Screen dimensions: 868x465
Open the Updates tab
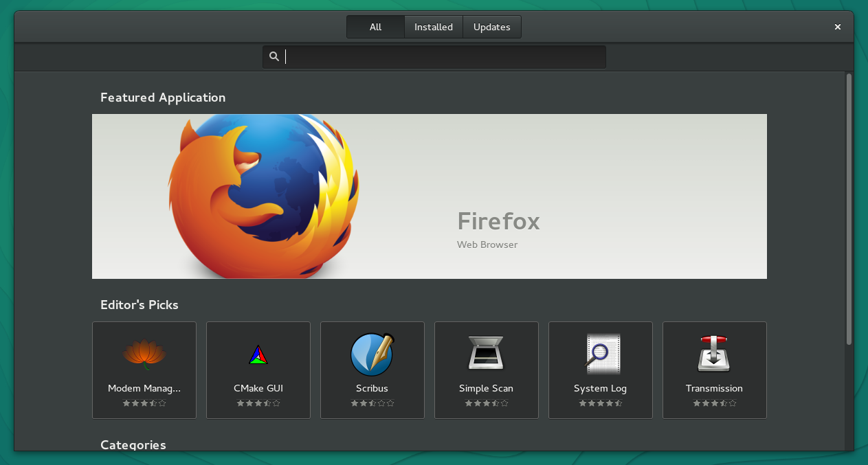tap(491, 26)
